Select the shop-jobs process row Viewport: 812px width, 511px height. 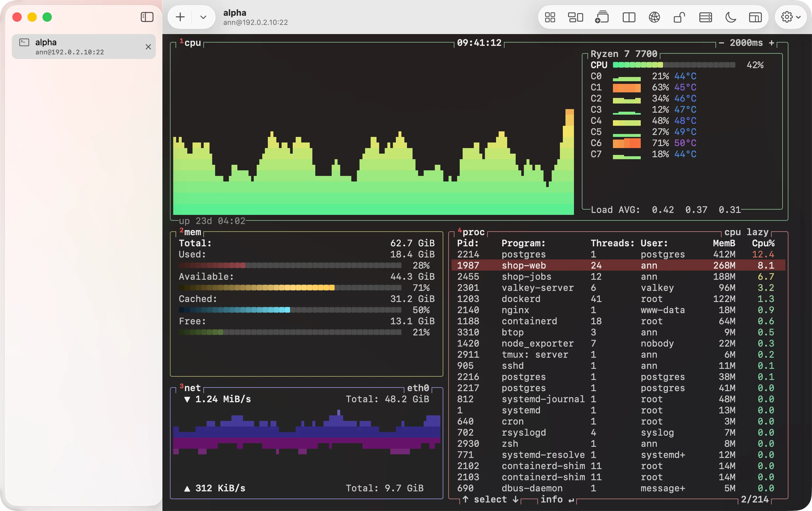(618, 276)
